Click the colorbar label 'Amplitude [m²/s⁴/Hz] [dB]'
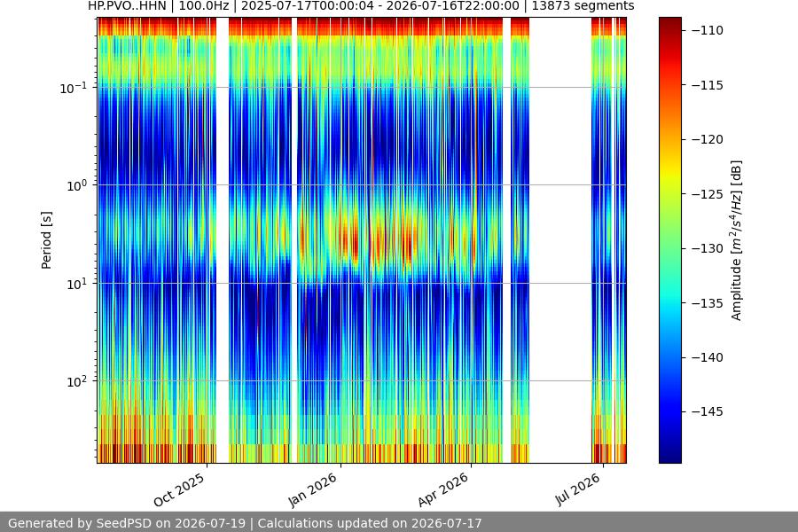Image resolution: width=798 pixels, height=532 pixels. coord(737,240)
